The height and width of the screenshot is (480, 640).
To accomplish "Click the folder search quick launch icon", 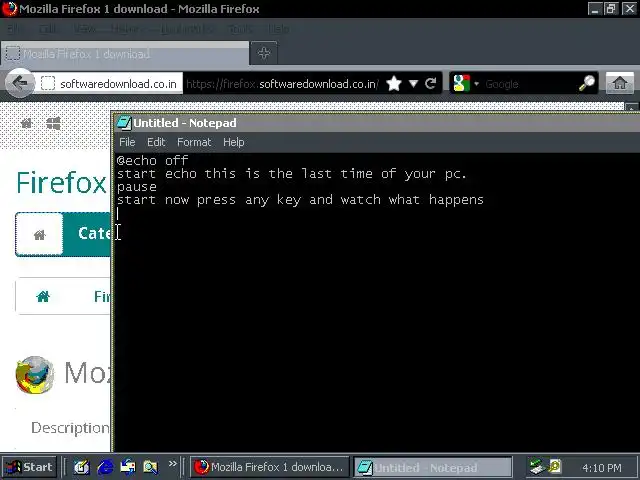I will click(x=151, y=467).
